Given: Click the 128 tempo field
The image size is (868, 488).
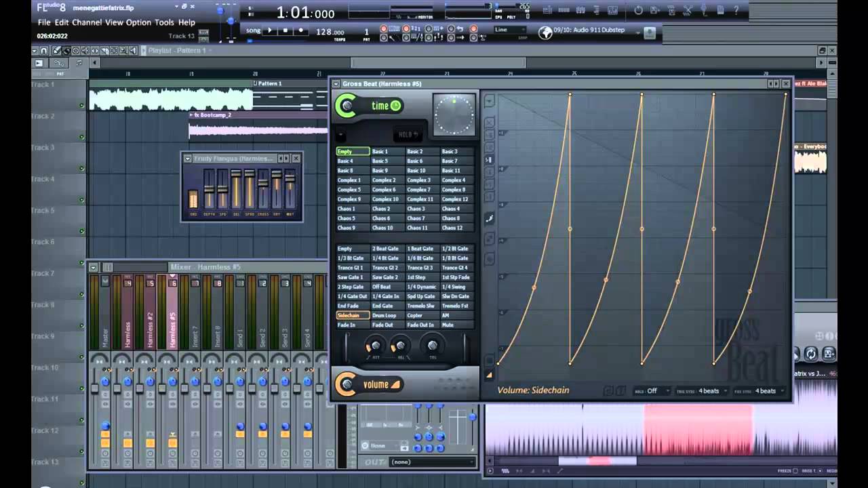Looking at the screenshot, I should pyautogui.click(x=330, y=31).
